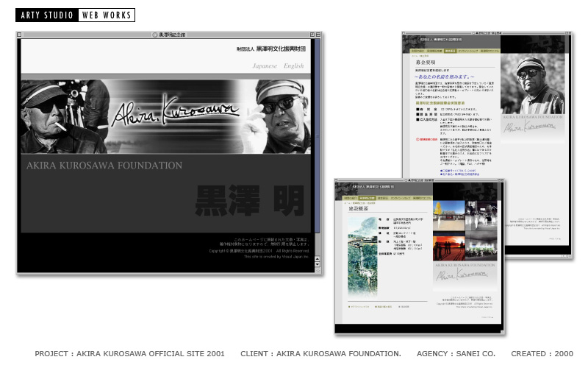Click Kurosawa portrait photo in donation page
The width and height of the screenshot is (588, 368).
[532, 83]
